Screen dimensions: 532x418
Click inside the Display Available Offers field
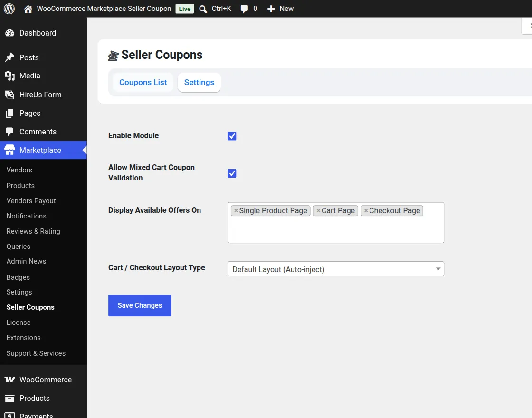tap(335, 230)
